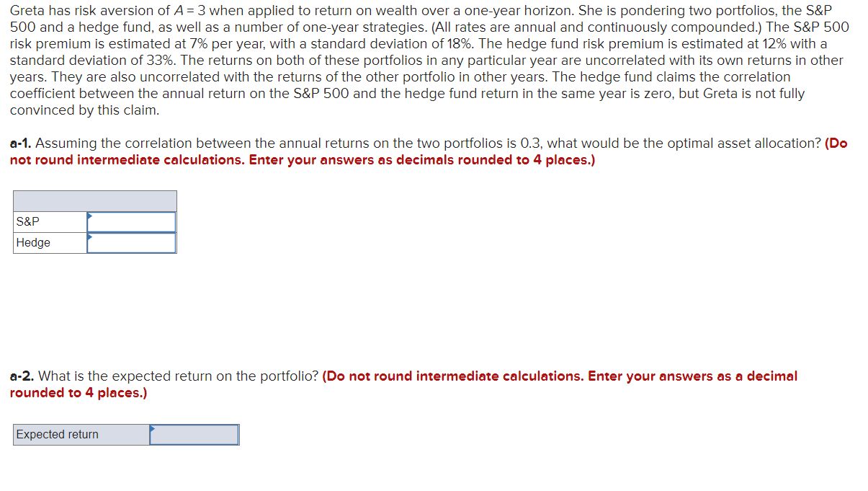This screenshot has height=491, width=868.
Task: Click the Expected return answer input field
Action: (x=194, y=434)
